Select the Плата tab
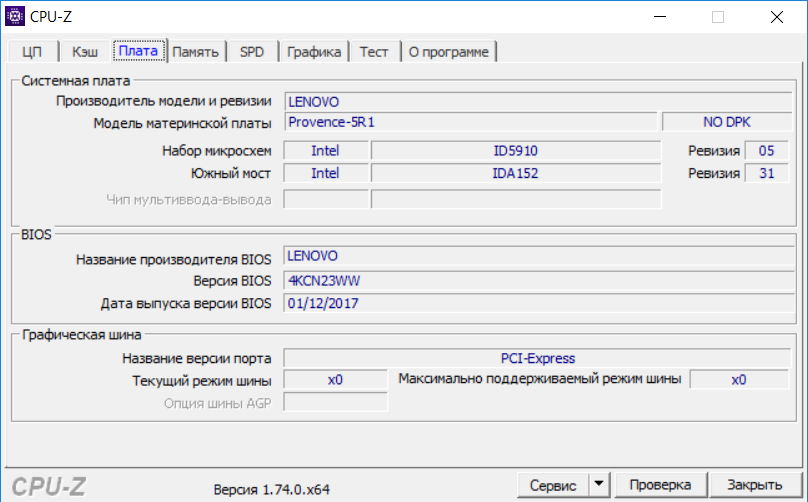 click(x=139, y=51)
